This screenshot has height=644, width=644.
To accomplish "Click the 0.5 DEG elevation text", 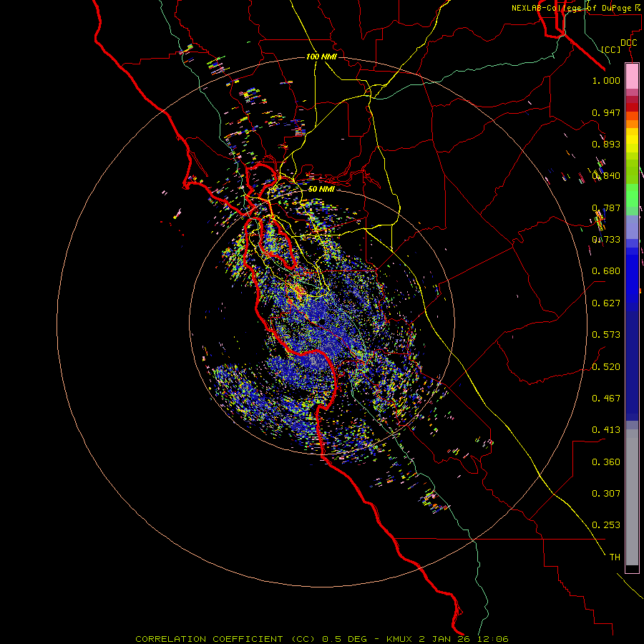I will [x=345, y=639].
